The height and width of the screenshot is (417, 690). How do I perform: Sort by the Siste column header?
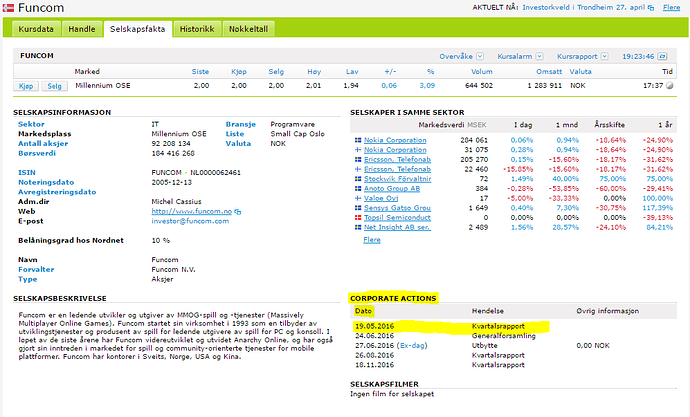coord(200,72)
